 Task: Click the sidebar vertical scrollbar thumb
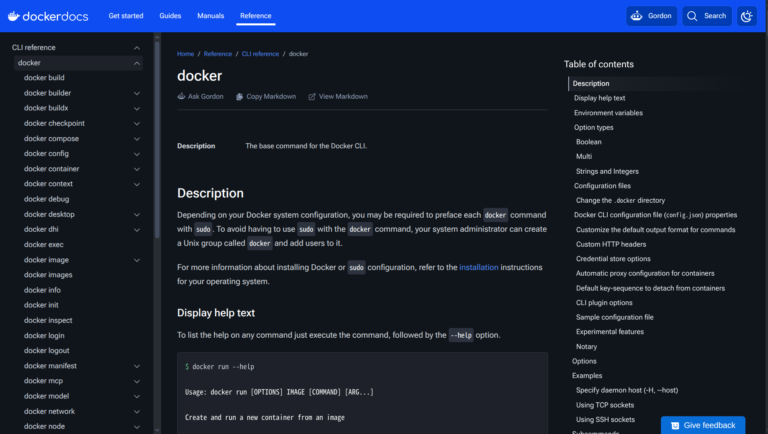click(157, 140)
